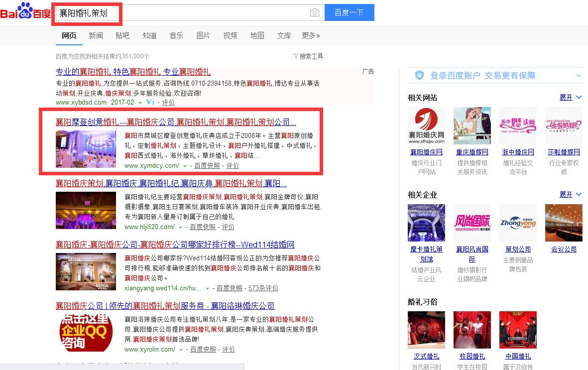
Task: Click 浙中婚庆网 logo image
Action: click(518, 125)
